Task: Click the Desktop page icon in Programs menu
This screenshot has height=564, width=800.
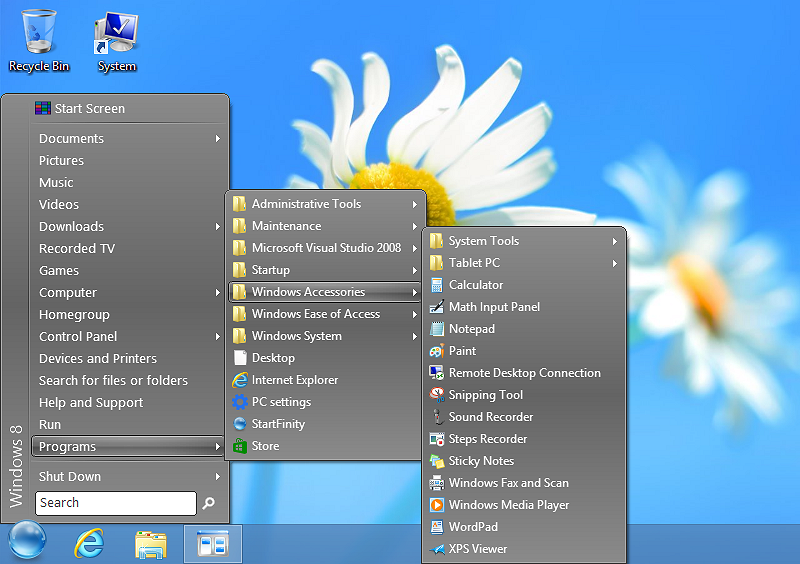Action: [x=240, y=358]
